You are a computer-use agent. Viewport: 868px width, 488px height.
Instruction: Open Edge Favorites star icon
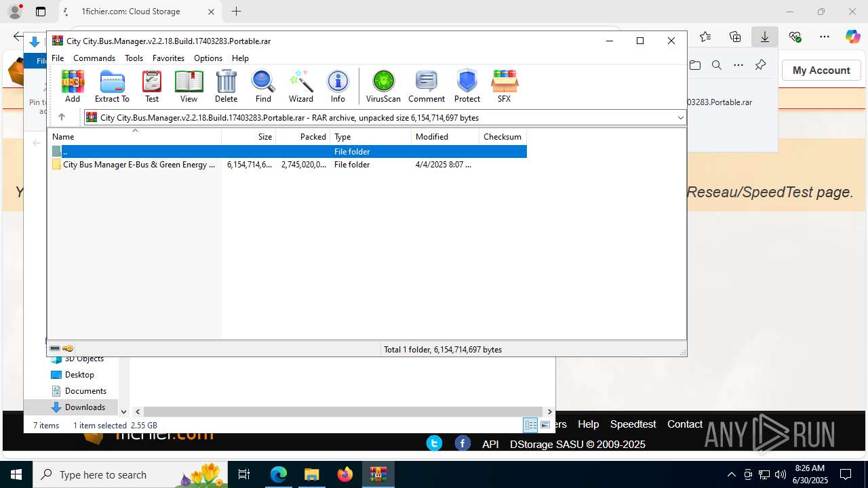click(x=705, y=37)
